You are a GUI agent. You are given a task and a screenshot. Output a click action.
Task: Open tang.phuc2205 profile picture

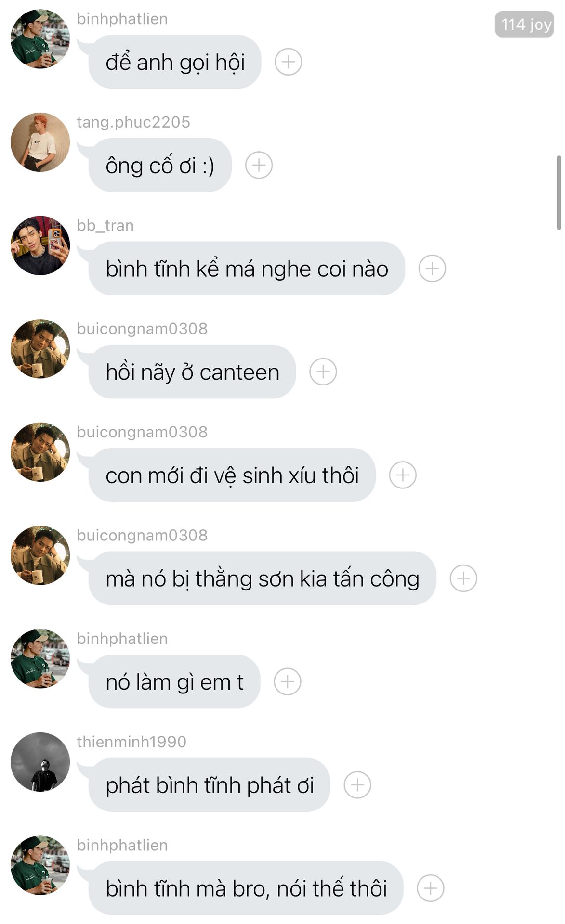[40, 142]
